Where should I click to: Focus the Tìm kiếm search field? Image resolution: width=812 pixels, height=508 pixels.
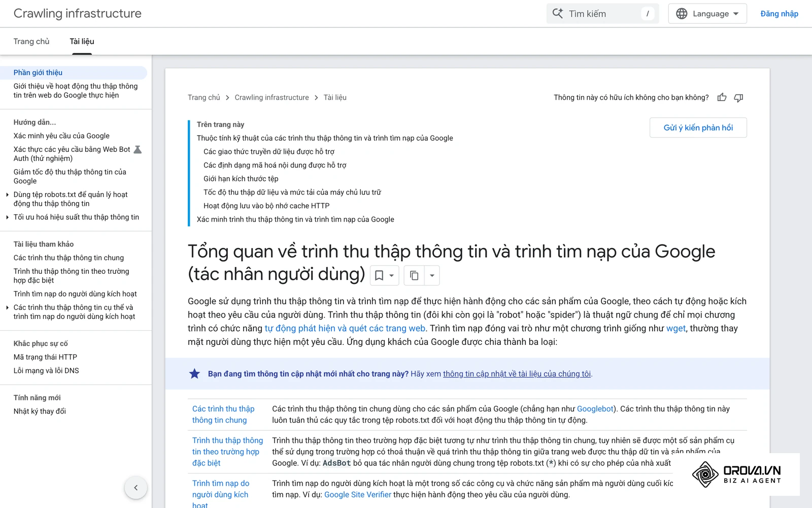[602, 14]
